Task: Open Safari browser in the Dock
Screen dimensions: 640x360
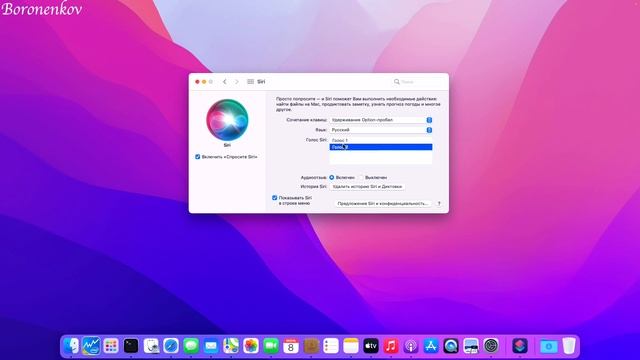Action: click(x=171, y=346)
